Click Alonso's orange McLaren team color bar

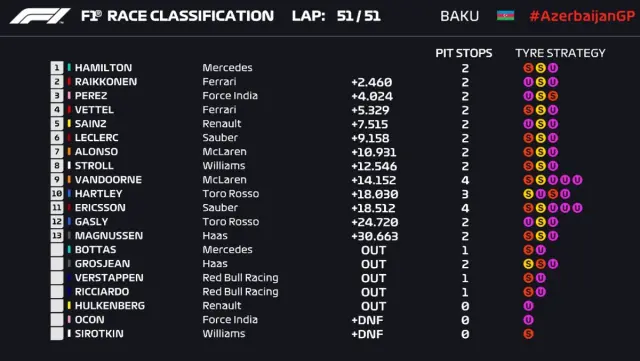coord(69,152)
